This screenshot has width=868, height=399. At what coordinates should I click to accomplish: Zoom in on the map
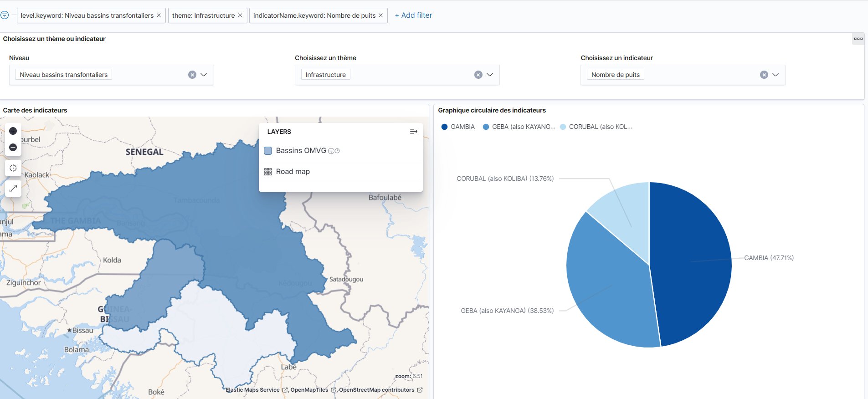tap(13, 131)
